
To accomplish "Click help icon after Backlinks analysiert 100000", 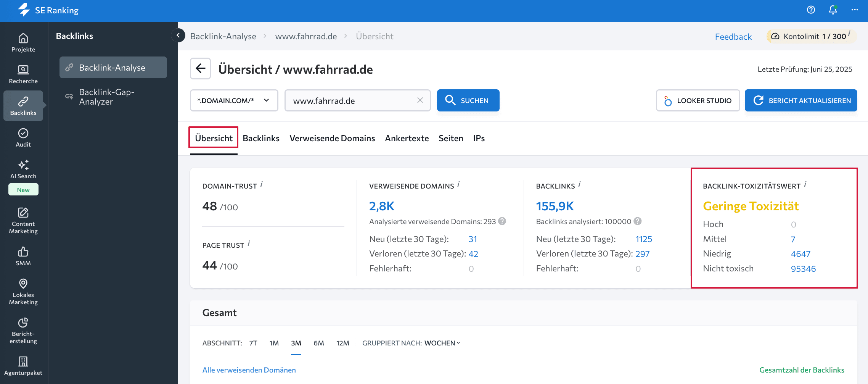I will point(638,221).
